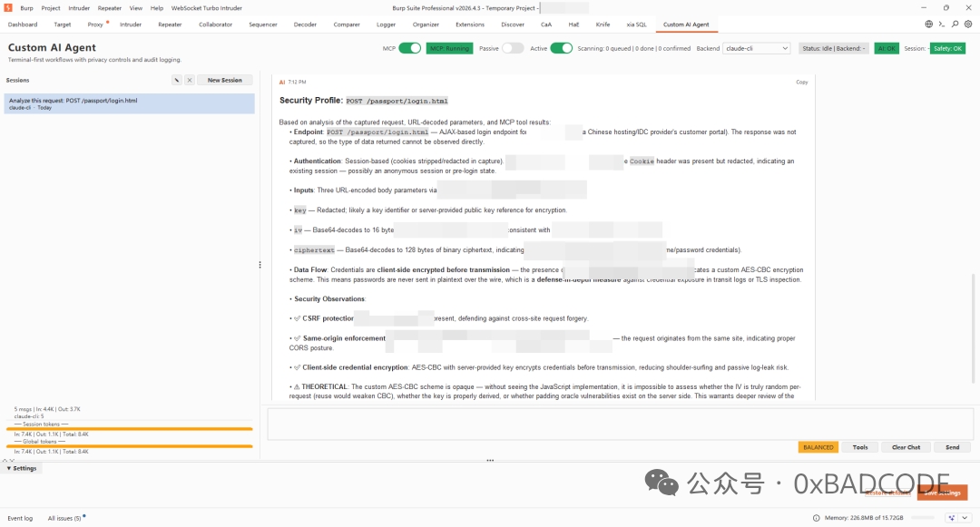
Task: Click the Safety: OK indicator
Action: pos(947,48)
